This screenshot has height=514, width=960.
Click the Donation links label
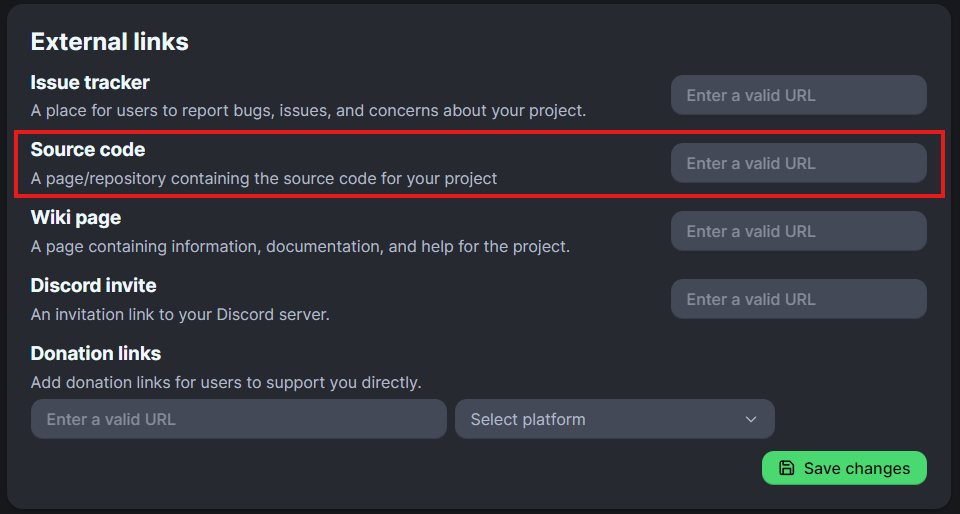tap(96, 353)
